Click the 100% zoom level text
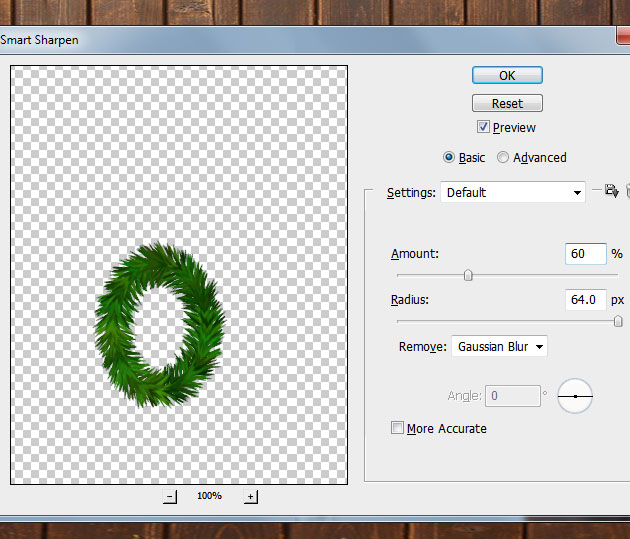The image size is (630, 539). pos(209,496)
